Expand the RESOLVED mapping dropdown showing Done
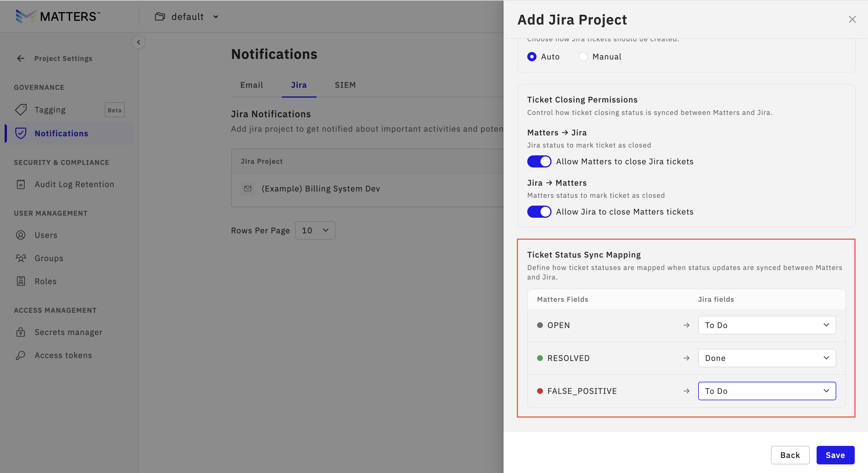Viewport: 868px width, 473px height. coord(767,358)
